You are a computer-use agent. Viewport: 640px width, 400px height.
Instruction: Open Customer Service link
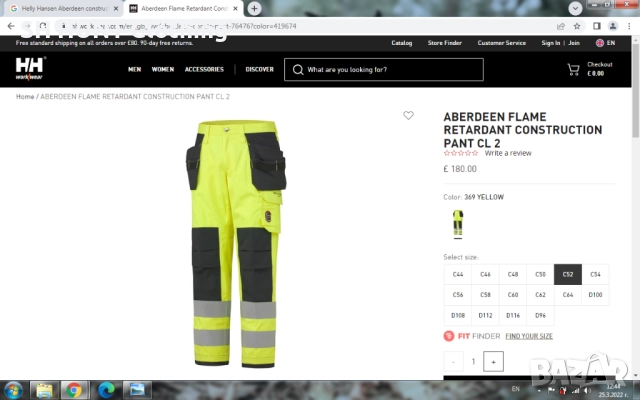tap(502, 43)
